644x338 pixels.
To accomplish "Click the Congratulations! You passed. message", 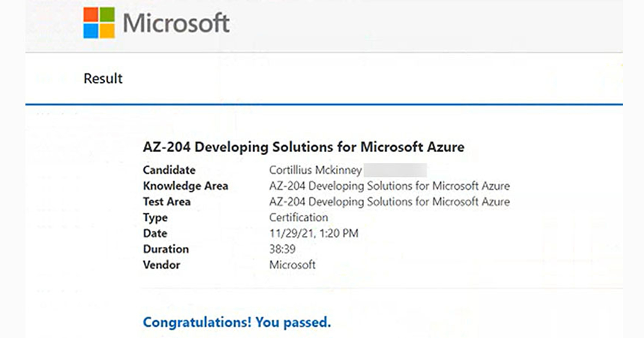I will (x=237, y=322).
